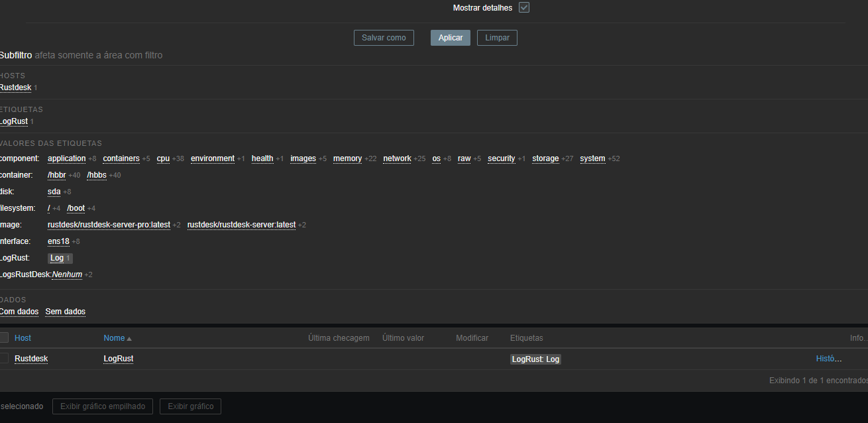The width and height of the screenshot is (868, 423).
Task: Apply the filter with Aplicar
Action: point(451,38)
